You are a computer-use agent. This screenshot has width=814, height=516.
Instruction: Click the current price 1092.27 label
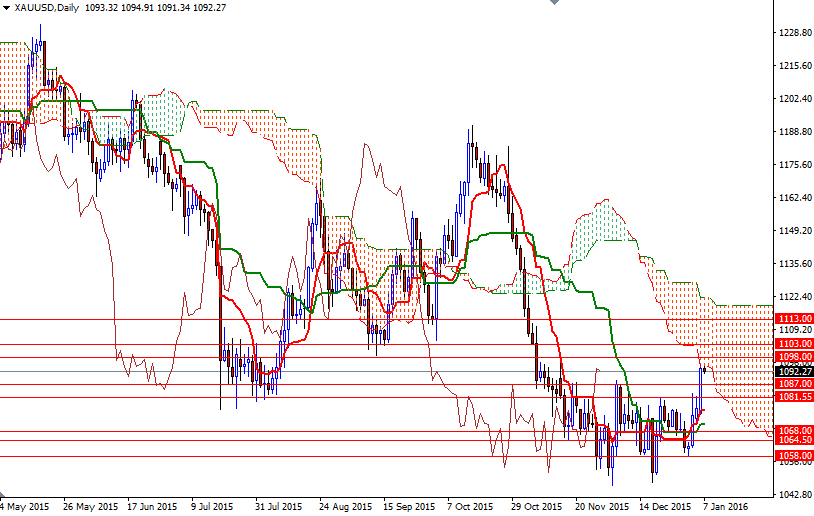793,370
